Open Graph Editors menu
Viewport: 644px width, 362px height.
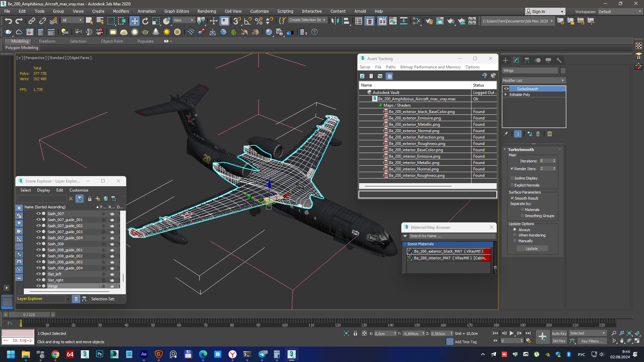tap(177, 11)
